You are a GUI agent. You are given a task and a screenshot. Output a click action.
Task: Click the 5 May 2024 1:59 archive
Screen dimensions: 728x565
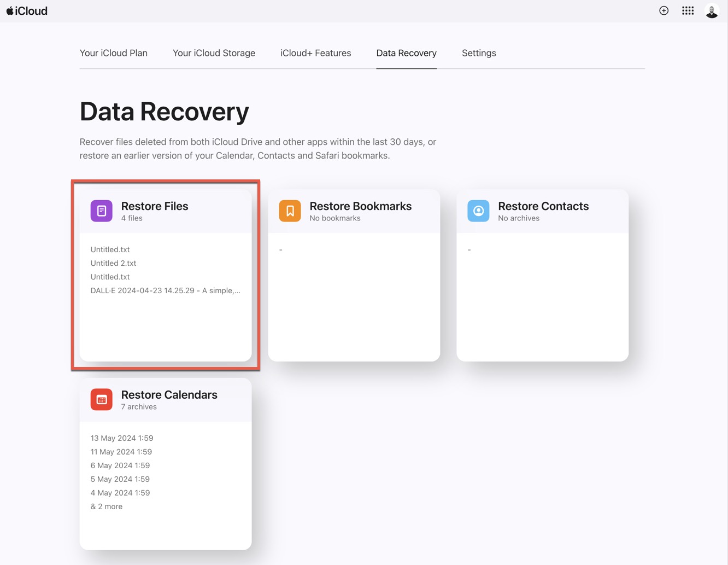click(120, 479)
